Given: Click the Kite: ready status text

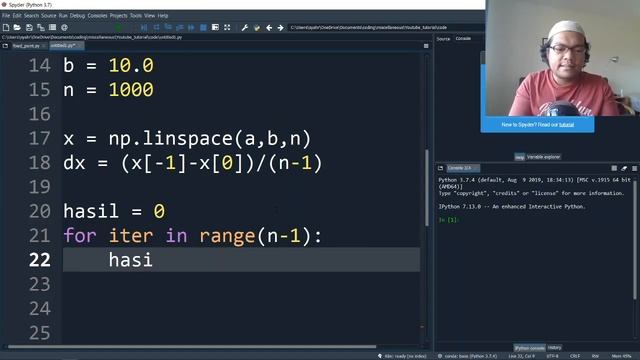Looking at the screenshot, I should (405, 356).
